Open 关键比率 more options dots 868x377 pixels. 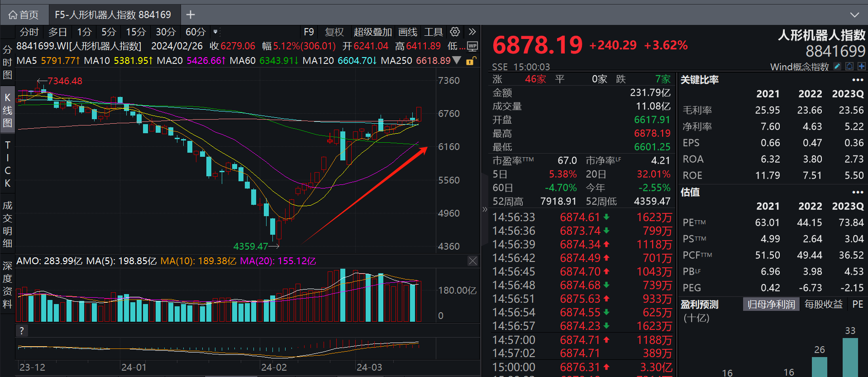pyautogui.click(x=858, y=80)
